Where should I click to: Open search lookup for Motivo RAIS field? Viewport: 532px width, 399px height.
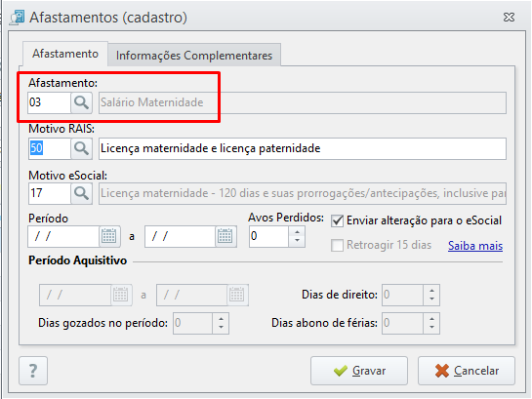[81, 148]
